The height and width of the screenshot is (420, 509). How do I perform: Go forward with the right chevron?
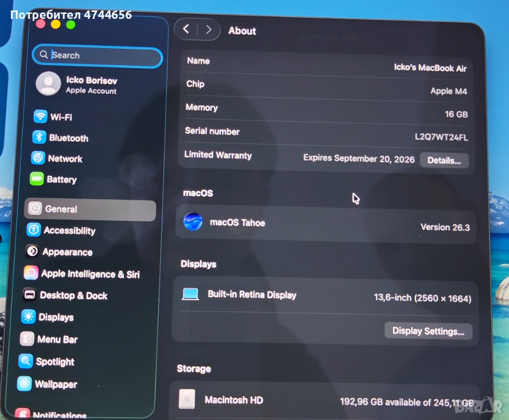[209, 30]
